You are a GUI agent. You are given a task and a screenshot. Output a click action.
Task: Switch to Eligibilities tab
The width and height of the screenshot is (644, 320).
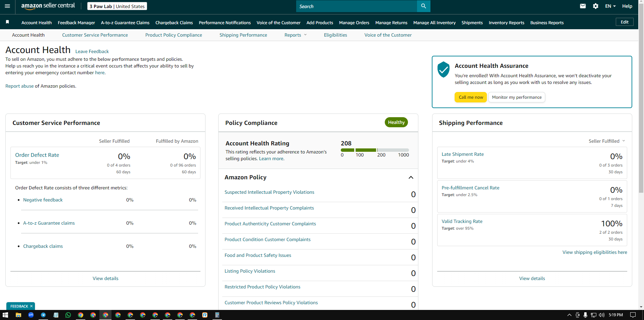point(335,35)
